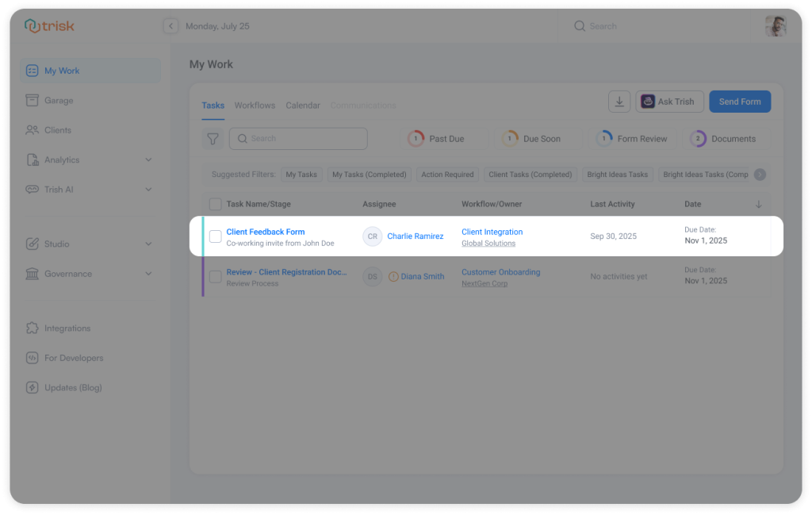The width and height of the screenshot is (812, 515).
Task: Click the arrow to reveal more suggested filters
Action: click(759, 174)
